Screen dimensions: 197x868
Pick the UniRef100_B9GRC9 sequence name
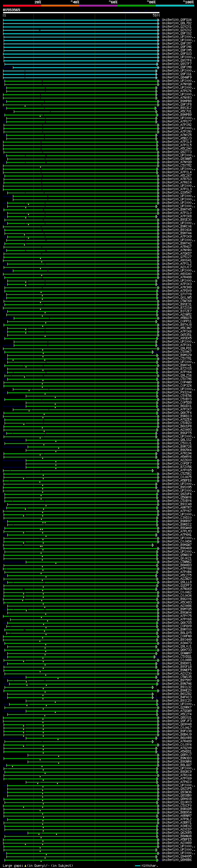177,772
